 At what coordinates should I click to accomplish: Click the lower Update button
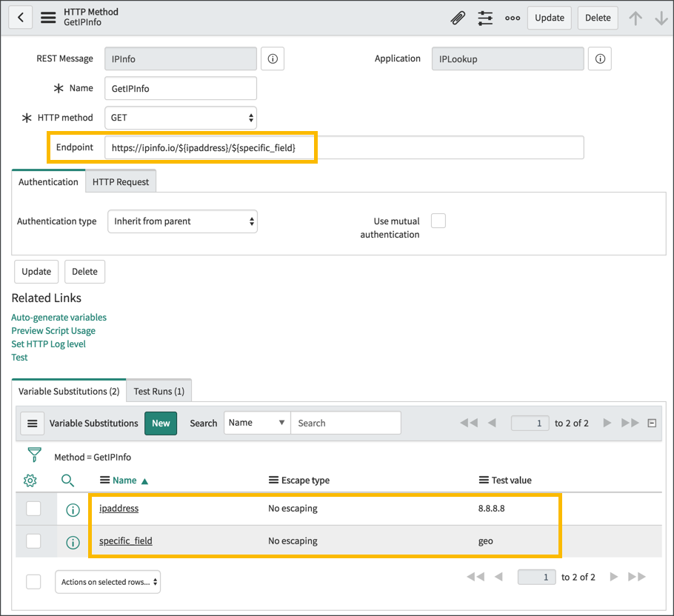click(x=36, y=272)
